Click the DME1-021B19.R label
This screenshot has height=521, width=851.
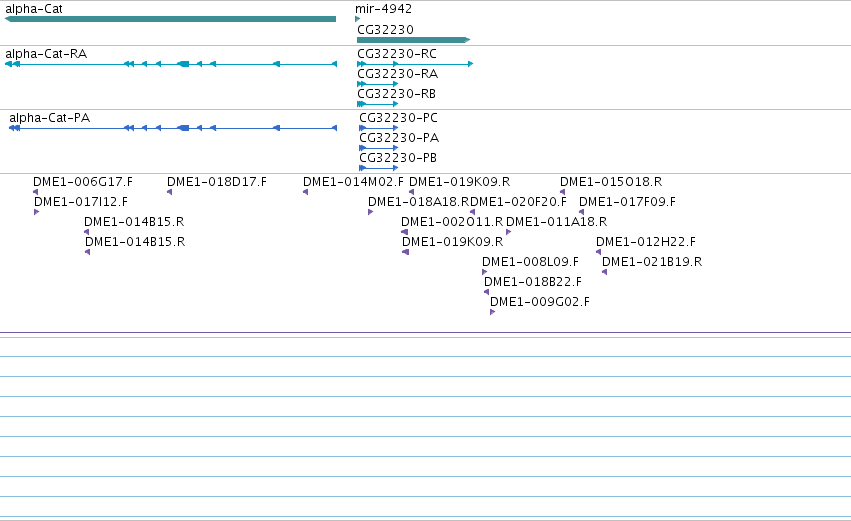pos(652,262)
